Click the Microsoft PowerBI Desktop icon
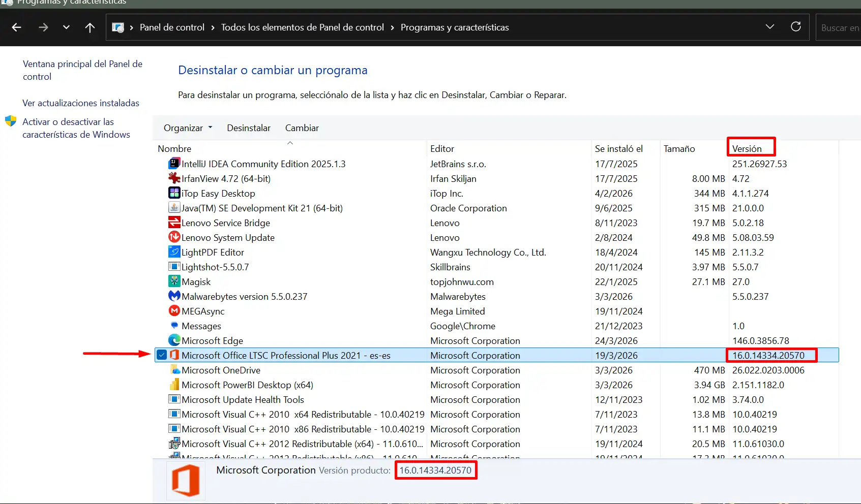The width and height of the screenshot is (861, 504). point(174,385)
